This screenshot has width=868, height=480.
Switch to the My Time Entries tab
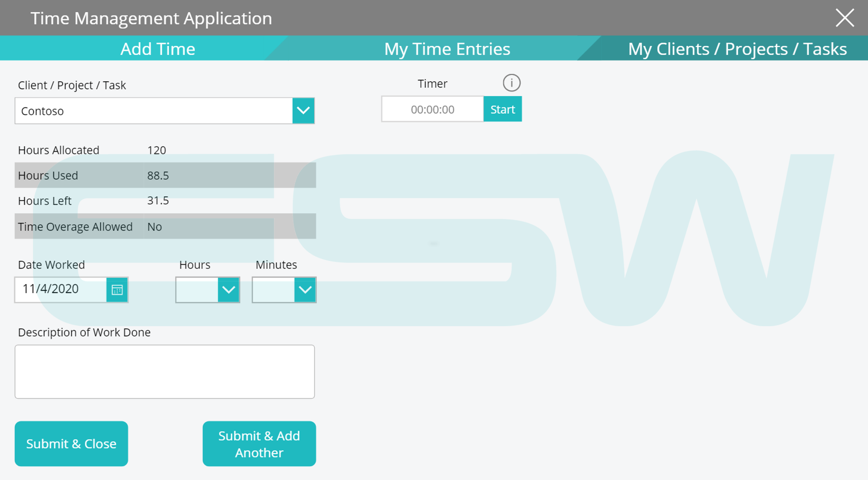(447, 49)
